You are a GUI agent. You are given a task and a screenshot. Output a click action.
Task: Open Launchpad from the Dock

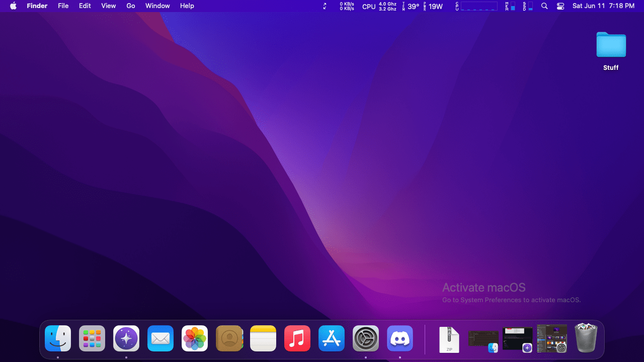[92, 338]
